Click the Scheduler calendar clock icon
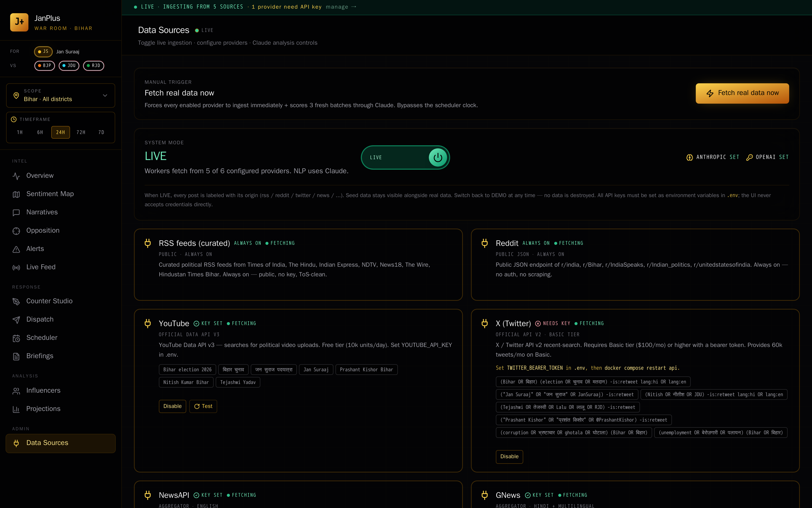 click(x=16, y=338)
